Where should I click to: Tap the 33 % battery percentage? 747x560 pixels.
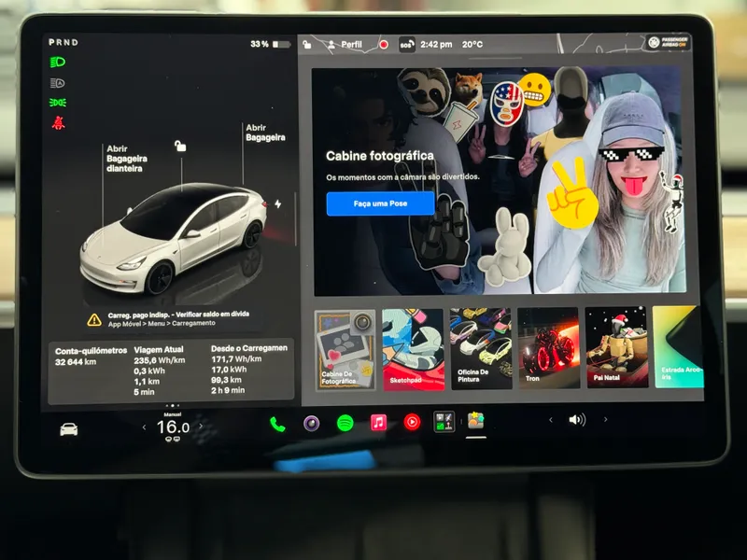coord(260,44)
